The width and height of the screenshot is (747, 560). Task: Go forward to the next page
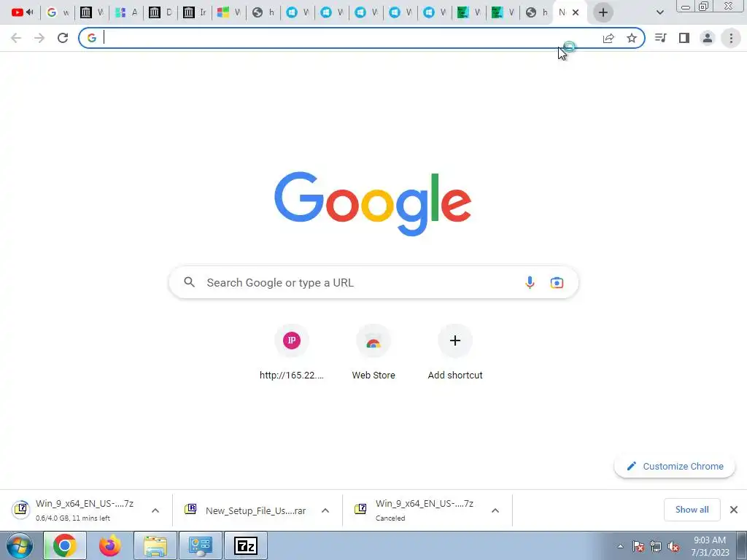(x=39, y=38)
